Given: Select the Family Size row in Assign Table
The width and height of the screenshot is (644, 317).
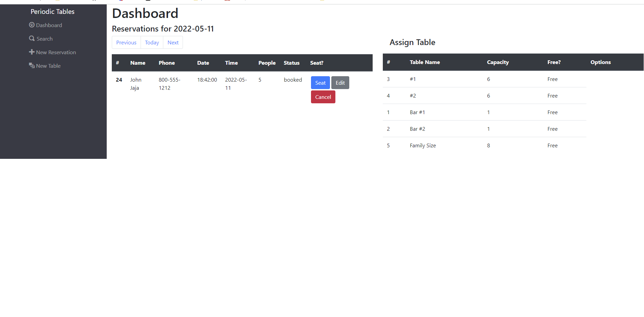Looking at the screenshot, I should pos(422,145).
